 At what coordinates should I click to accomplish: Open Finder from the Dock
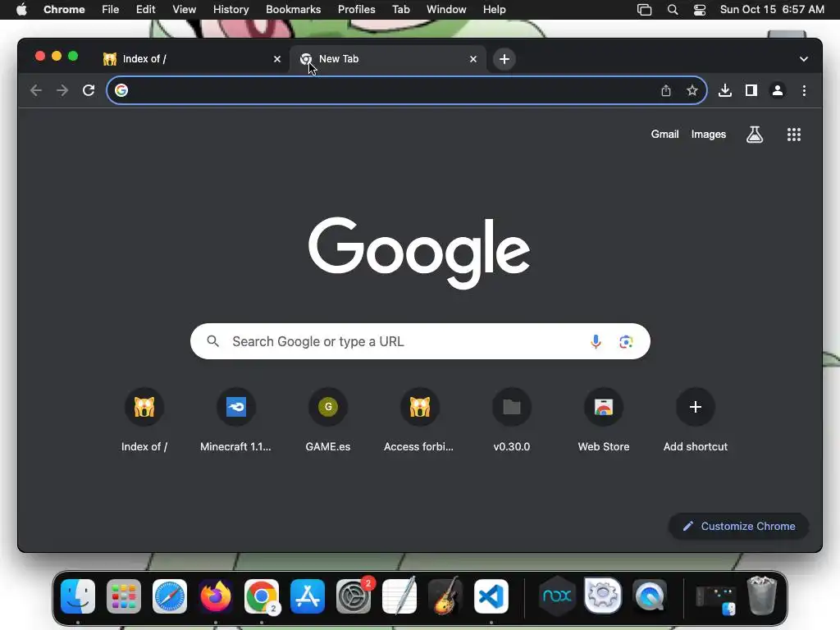pyautogui.click(x=78, y=596)
